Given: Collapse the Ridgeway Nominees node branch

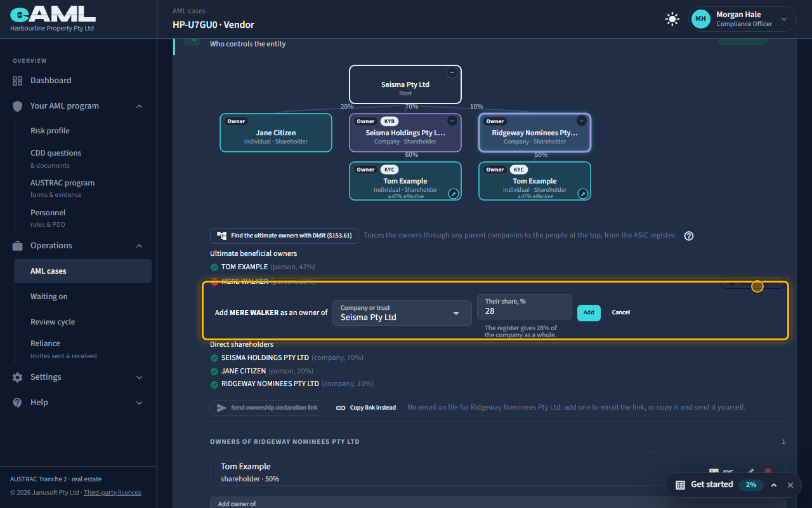Looking at the screenshot, I should click(582, 121).
